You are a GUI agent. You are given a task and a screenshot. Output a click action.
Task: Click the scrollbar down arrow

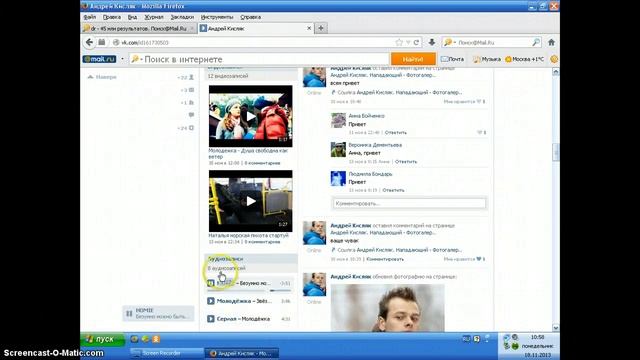pyautogui.click(x=556, y=328)
